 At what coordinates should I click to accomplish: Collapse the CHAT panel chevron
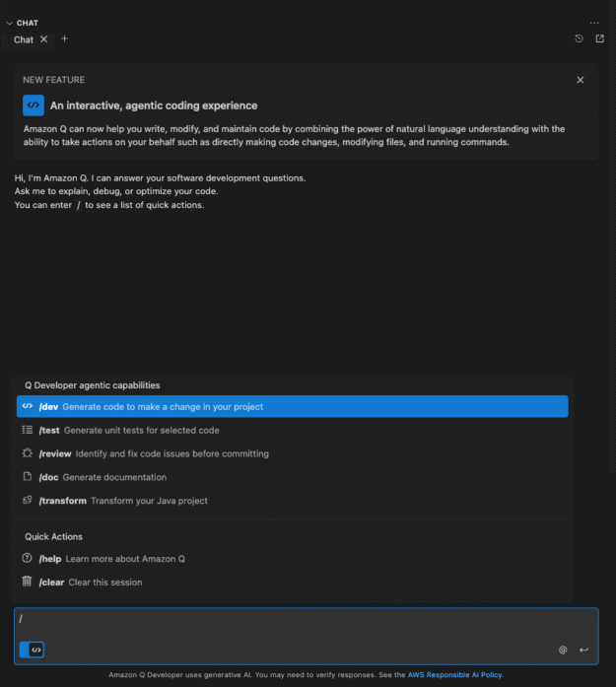[x=9, y=22]
